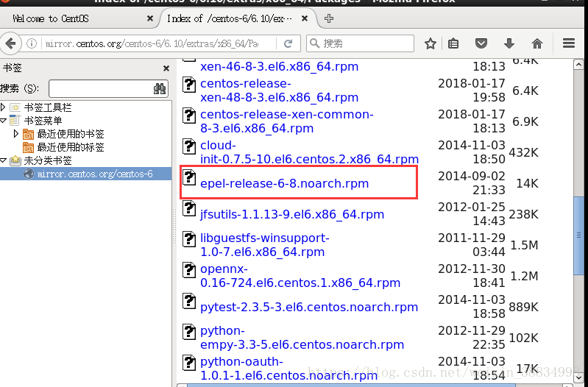Open the centos-release-xen-common-8-3 rpm link
Screen dimensions: 588x387
point(287,121)
